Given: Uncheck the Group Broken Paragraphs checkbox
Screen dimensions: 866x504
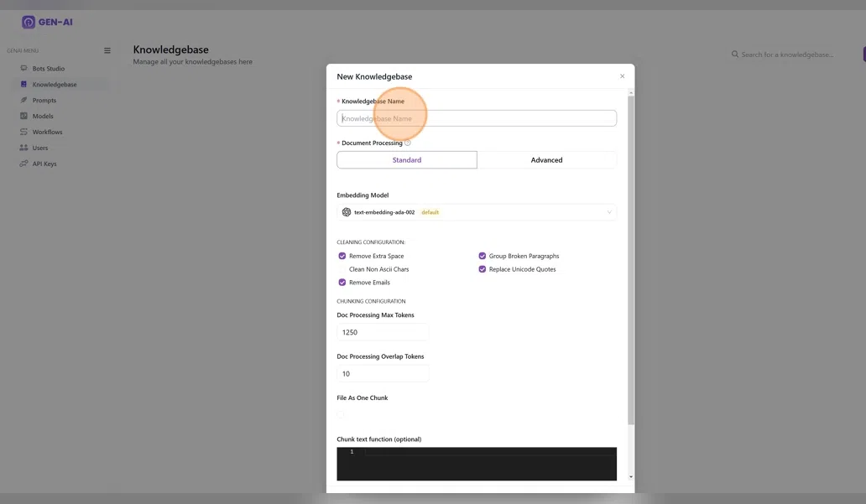Looking at the screenshot, I should pyautogui.click(x=483, y=257).
